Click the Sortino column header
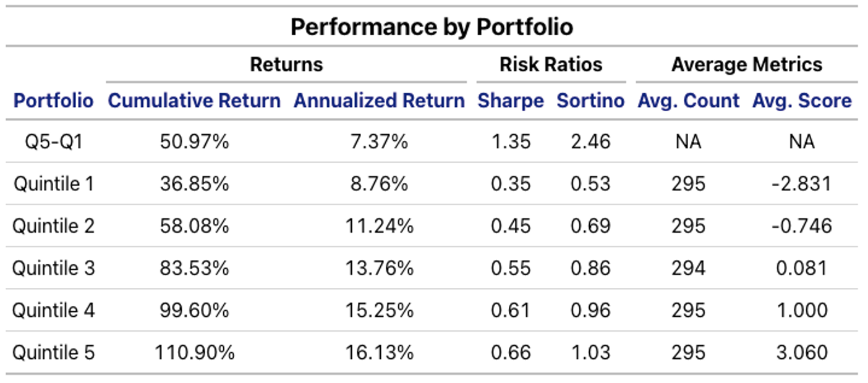Image resolution: width=868 pixels, height=383 pixels. (x=590, y=101)
